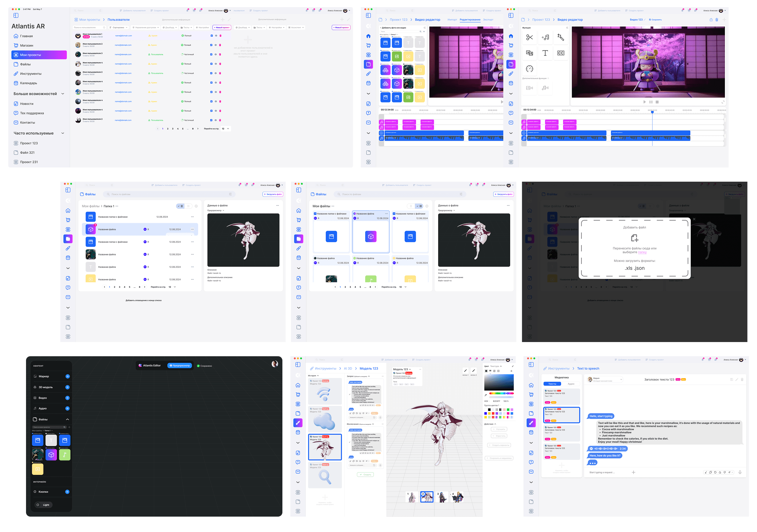757x532 pixels.
Task: Toggle the Light theme switch
Action: tap(43, 504)
